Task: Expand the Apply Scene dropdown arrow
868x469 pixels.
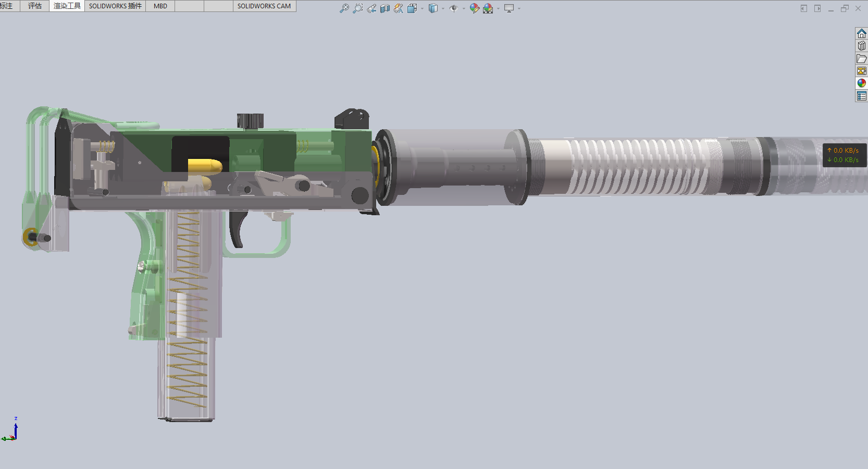Action: (498, 8)
